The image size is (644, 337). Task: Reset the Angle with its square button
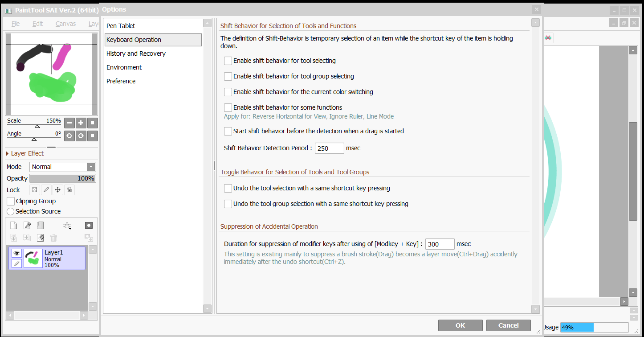pyautogui.click(x=93, y=136)
